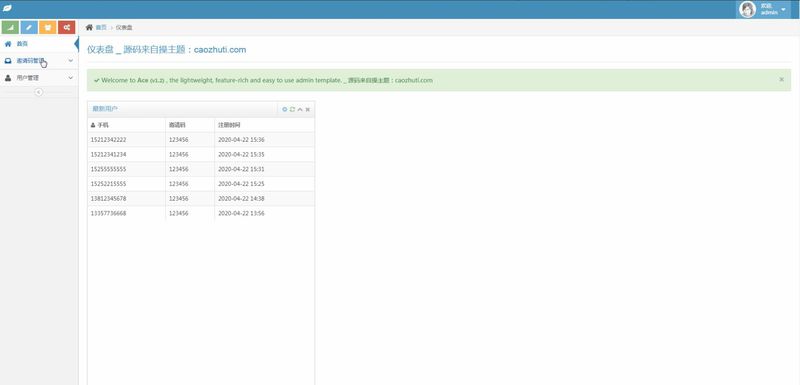The width and height of the screenshot is (800, 385).
Task: Click the blue pencil shortcut button
Action: point(29,28)
